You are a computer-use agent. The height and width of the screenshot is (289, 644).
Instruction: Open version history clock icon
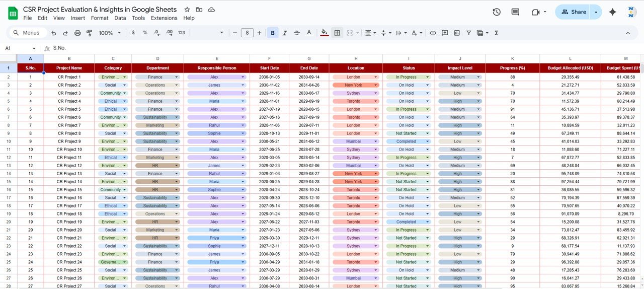[497, 12]
